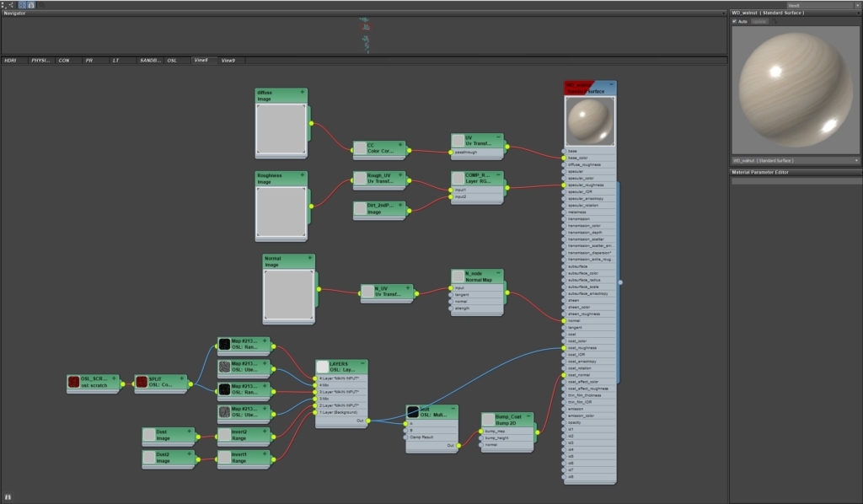Click the walnut material preview sphere

[795, 89]
